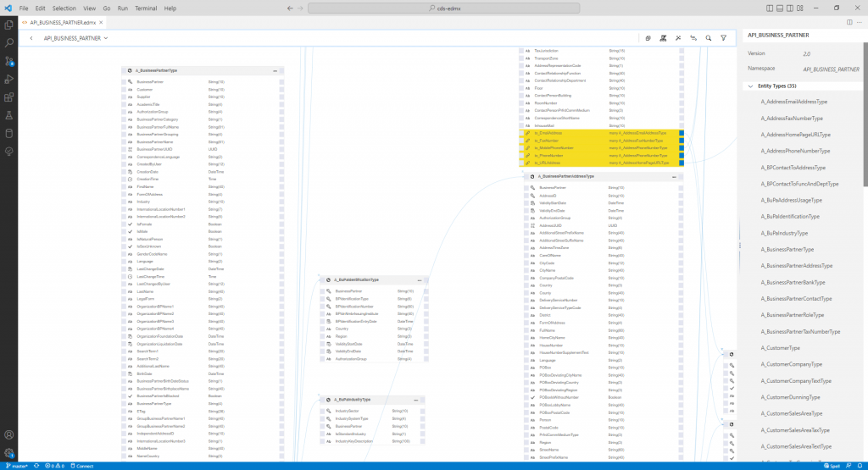Click the to_MobilePhoneNumber highlighted navigation row
This screenshot has width=868, height=470.
point(601,148)
